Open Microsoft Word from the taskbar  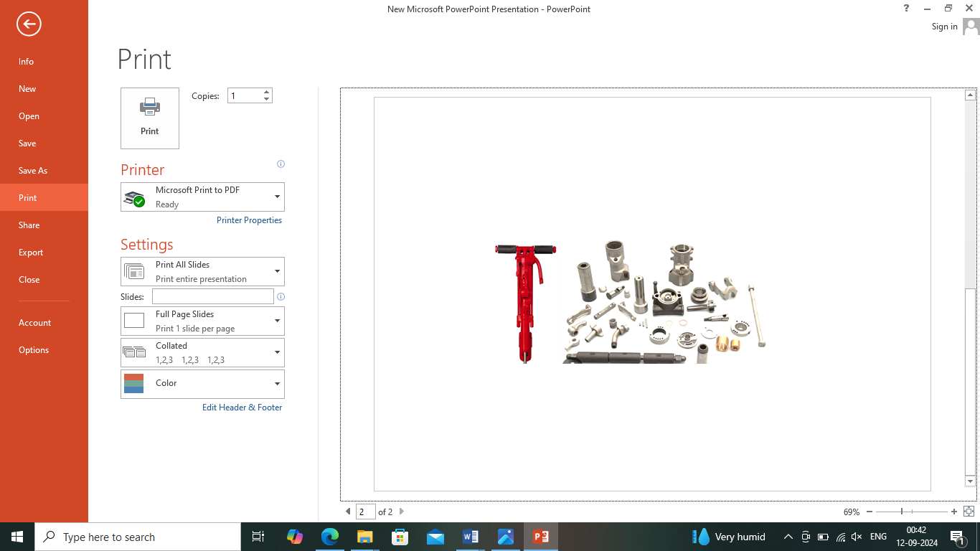click(471, 537)
